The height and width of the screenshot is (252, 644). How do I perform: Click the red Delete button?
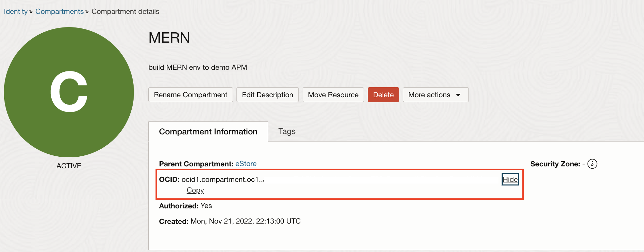click(383, 95)
